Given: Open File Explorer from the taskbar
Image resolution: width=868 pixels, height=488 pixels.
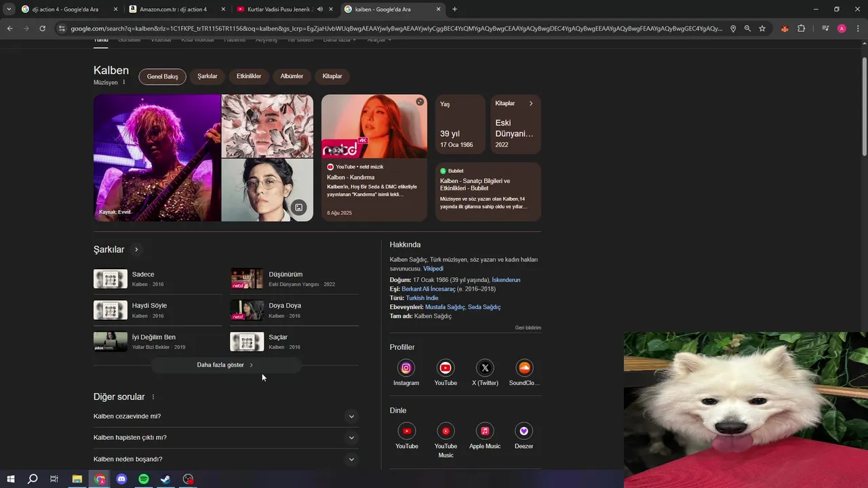Looking at the screenshot, I should pyautogui.click(x=77, y=479).
